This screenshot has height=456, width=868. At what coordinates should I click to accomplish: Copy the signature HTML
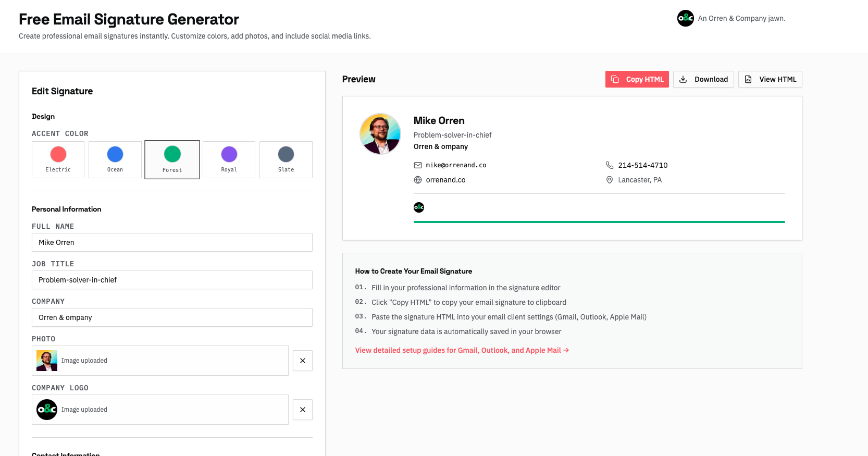pos(637,79)
